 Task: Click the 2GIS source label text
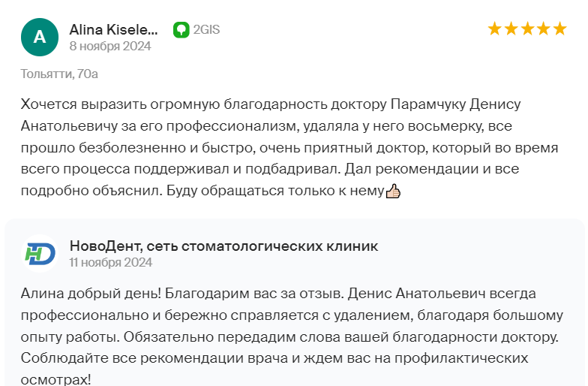[206, 30]
